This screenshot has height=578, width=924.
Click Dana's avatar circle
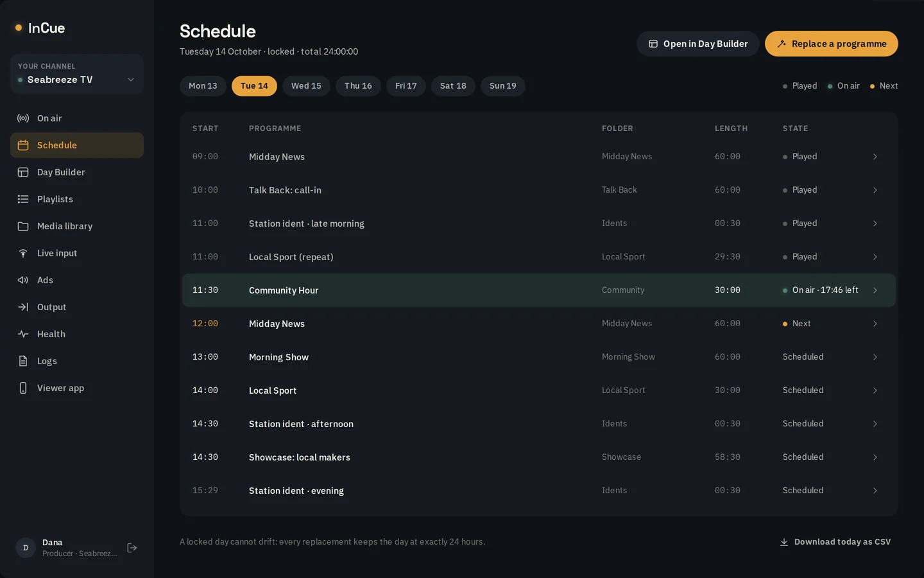[x=26, y=548]
